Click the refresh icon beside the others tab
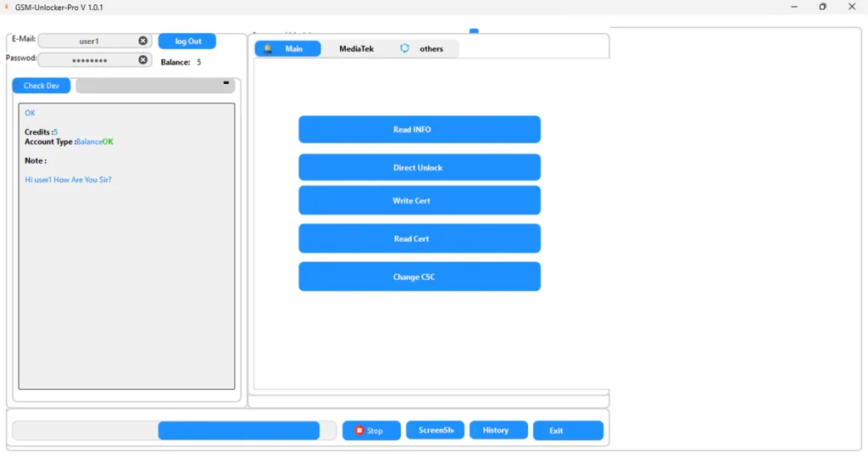Viewport: 868px width, 457px height. pos(404,49)
